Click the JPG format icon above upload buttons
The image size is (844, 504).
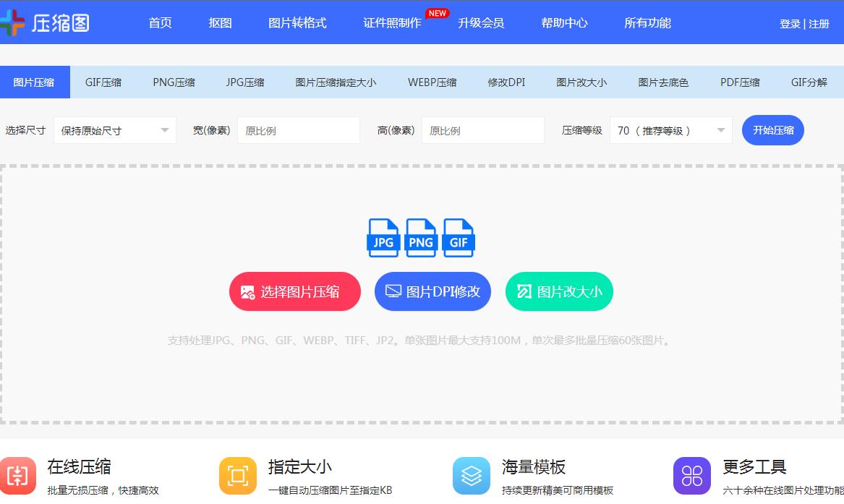[x=383, y=239]
